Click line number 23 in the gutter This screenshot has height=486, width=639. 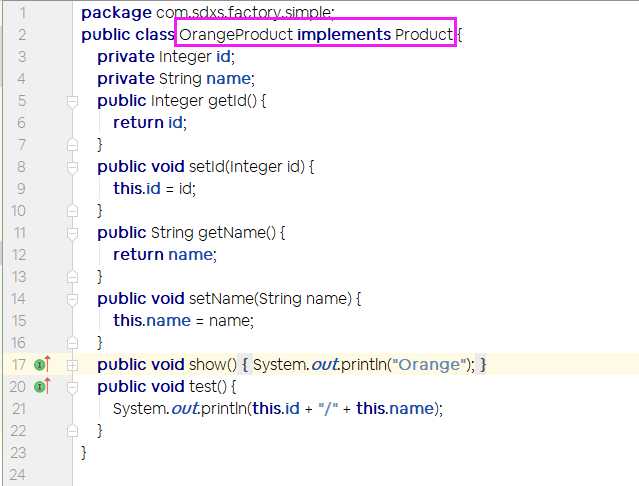point(18,453)
